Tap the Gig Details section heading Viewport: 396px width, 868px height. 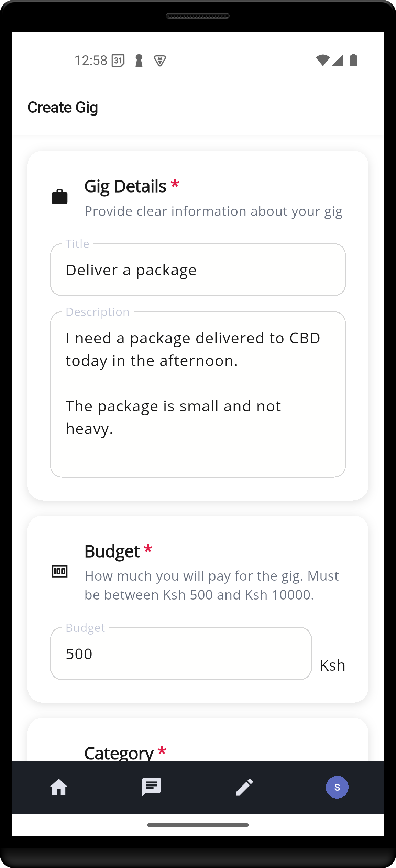(125, 186)
